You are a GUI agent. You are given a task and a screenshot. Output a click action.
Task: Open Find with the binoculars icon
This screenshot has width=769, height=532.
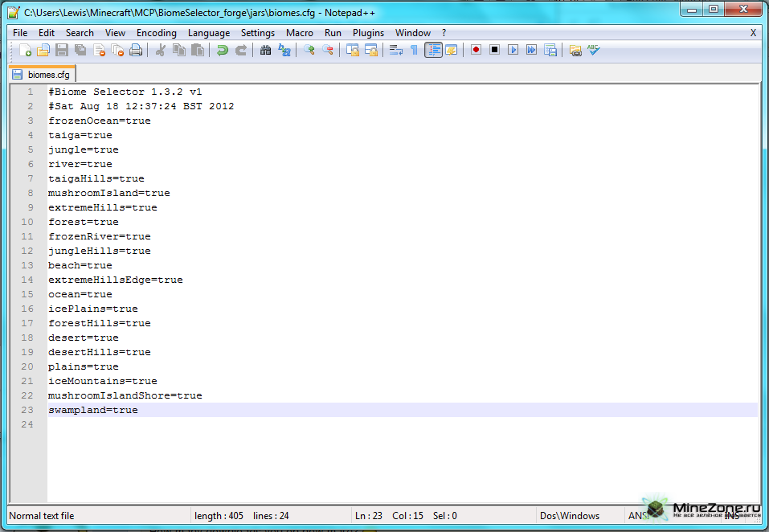(265, 51)
